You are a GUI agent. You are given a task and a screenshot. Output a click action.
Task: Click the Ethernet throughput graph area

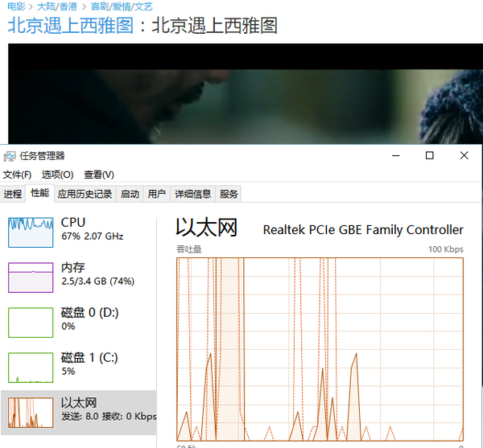[x=320, y=347]
